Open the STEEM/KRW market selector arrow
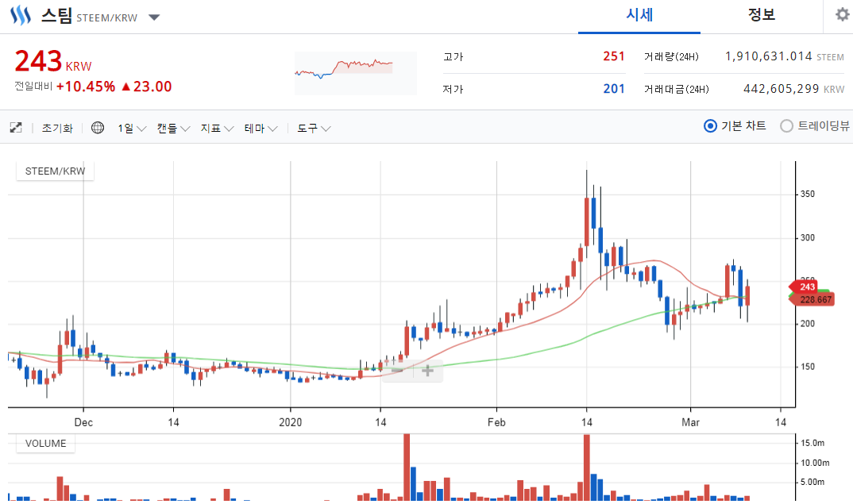The image size is (853, 504). point(154,17)
